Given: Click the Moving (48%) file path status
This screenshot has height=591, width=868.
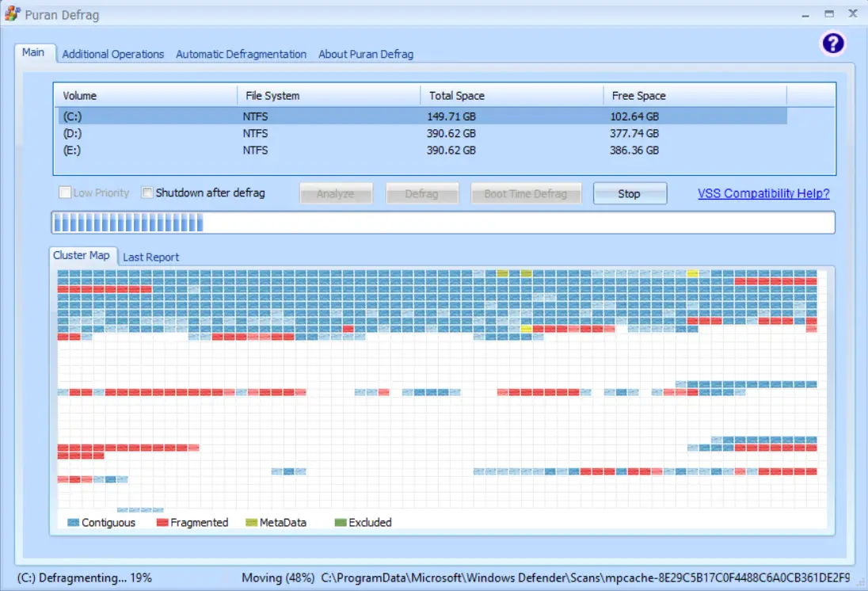Looking at the screenshot, I should click(x=545, y=578).
